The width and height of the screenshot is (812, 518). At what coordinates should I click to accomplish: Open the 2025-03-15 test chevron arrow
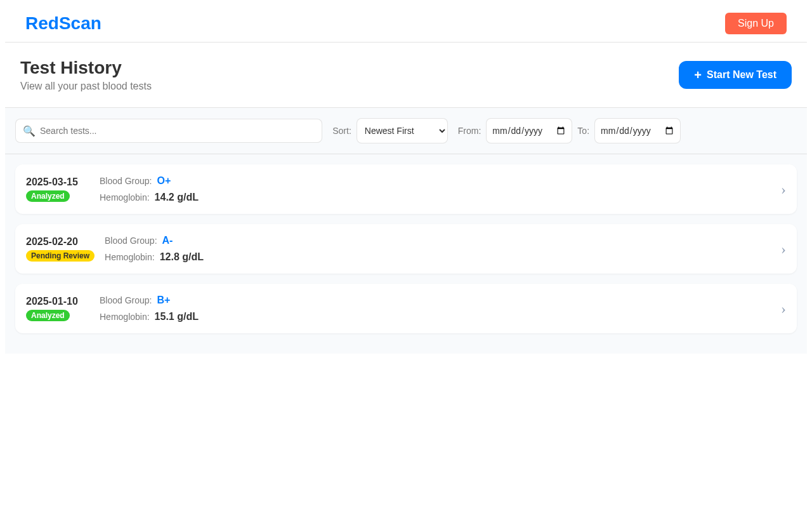(x=783, y=190)
